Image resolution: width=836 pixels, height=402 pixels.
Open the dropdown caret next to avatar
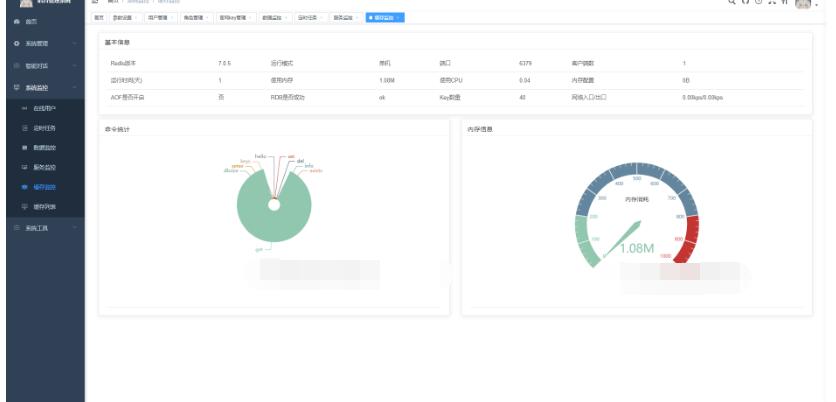[x=816, y=4]
